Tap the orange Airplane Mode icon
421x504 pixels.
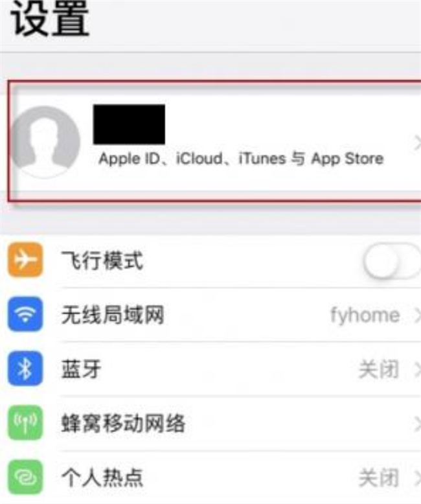click(x=25, y=260)
